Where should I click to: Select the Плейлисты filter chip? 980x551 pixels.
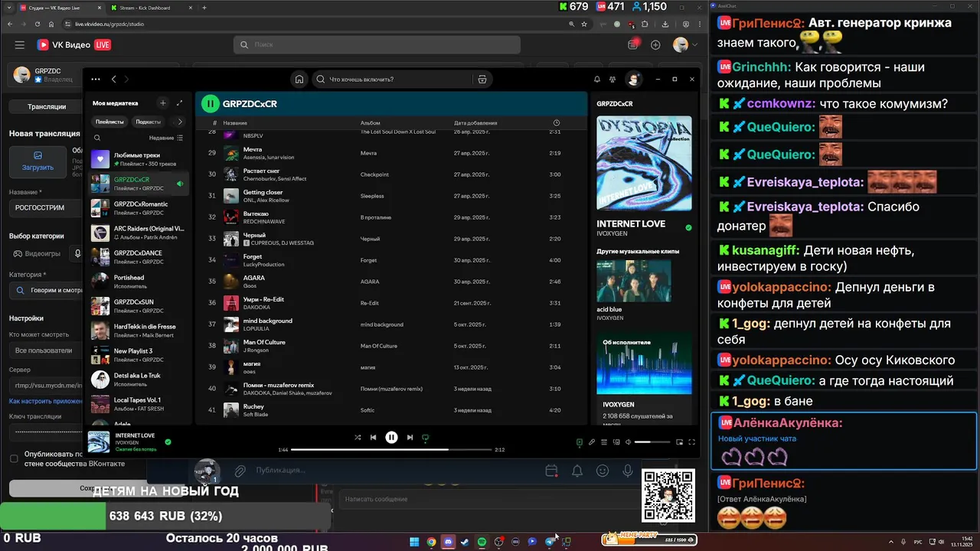click(109, 121)
